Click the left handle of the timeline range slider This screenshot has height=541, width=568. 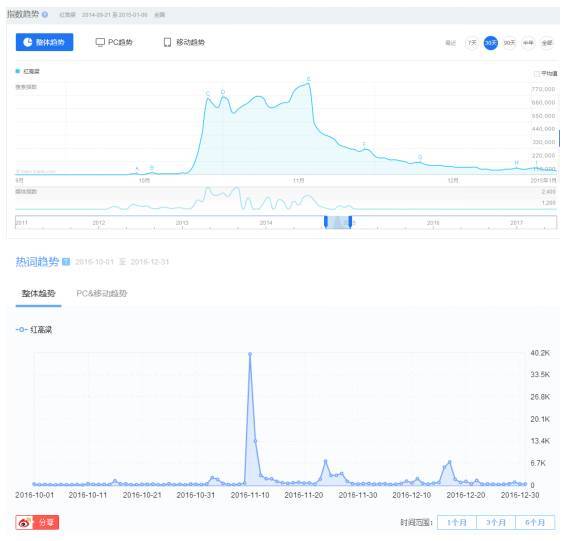click(326, 222)
